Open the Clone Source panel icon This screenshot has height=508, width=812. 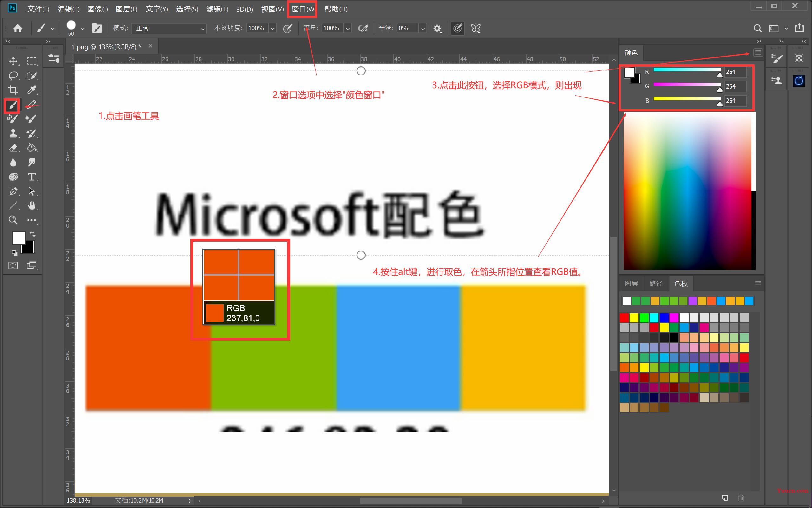coord(777,81)
